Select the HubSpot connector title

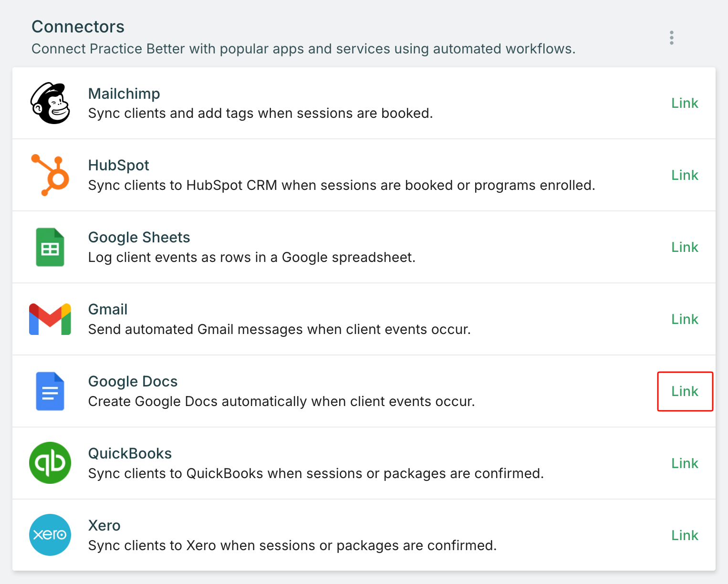[119, 165]
